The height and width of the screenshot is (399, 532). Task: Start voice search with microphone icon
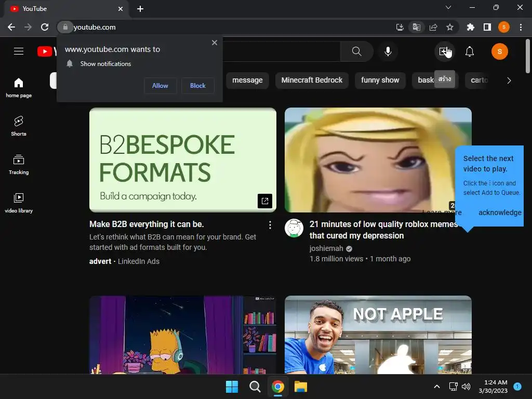tap(388, 51)
